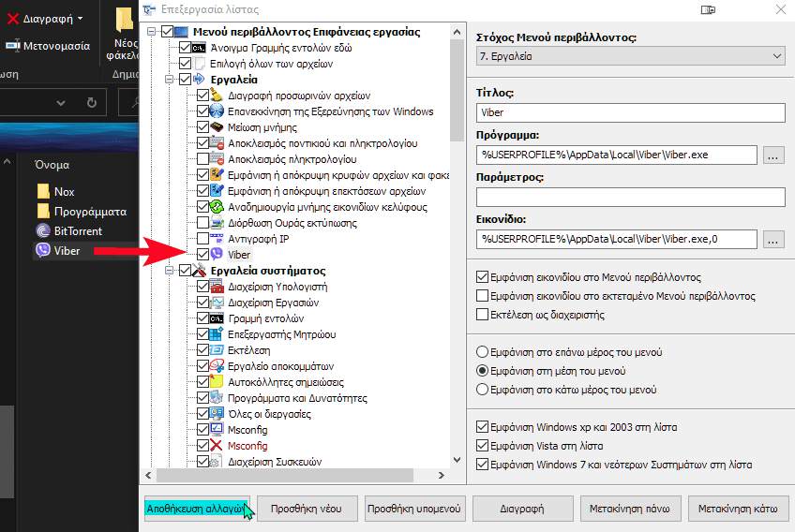Click the printer icon beside Διόρθωση Ουράς εκτύπωσης
The width and height of the screenshot is (795, 532).
(217, 222)
